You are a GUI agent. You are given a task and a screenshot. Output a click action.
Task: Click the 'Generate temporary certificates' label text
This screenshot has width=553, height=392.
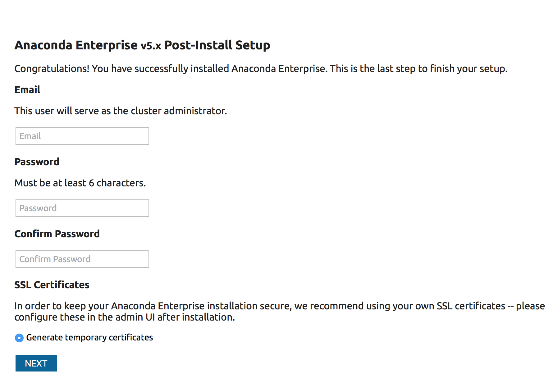(x=89, y=338)
